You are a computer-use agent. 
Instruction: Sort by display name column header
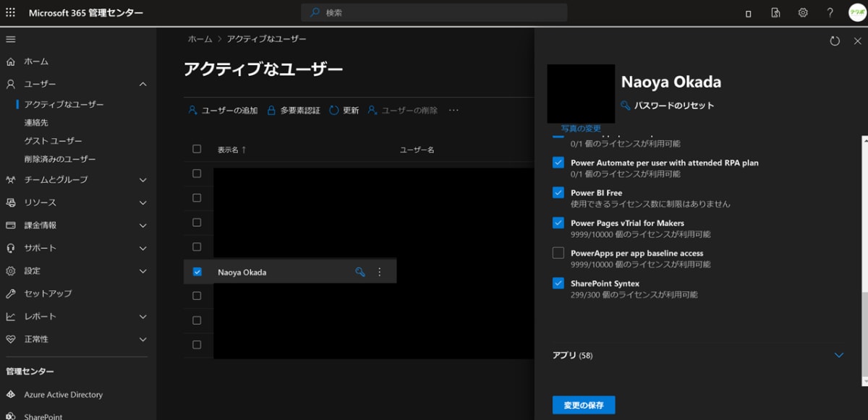(x=231, y=150)
